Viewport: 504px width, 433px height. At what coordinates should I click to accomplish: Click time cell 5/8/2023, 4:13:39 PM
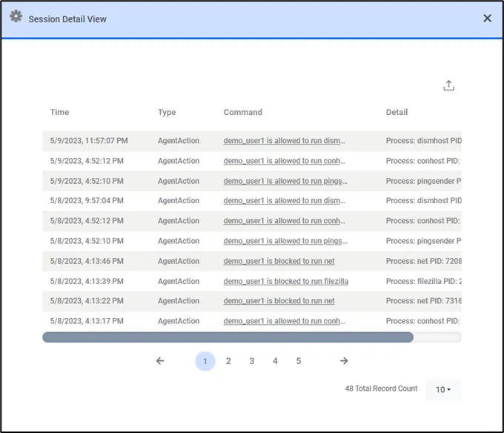87,281
